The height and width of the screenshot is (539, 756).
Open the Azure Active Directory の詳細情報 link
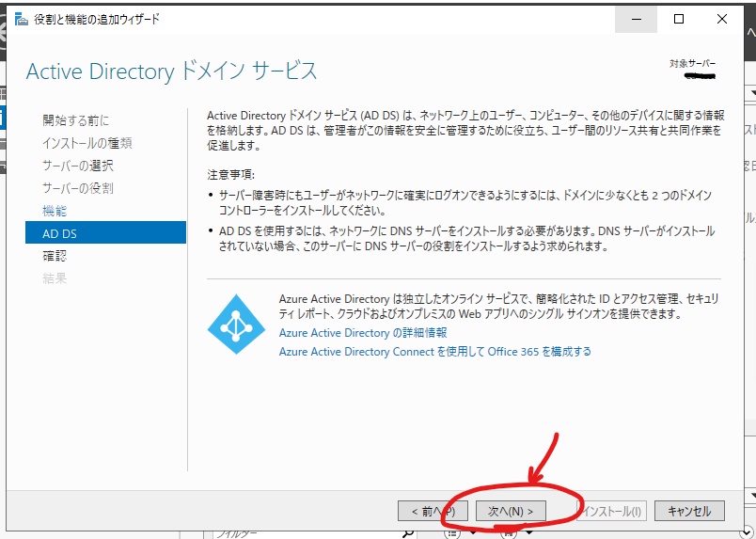[x=363, y=333]
